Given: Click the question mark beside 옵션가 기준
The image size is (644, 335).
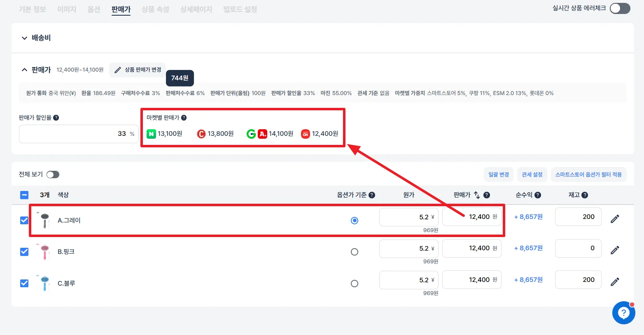Looking at the screenshot, I should [x=372, y=195].
